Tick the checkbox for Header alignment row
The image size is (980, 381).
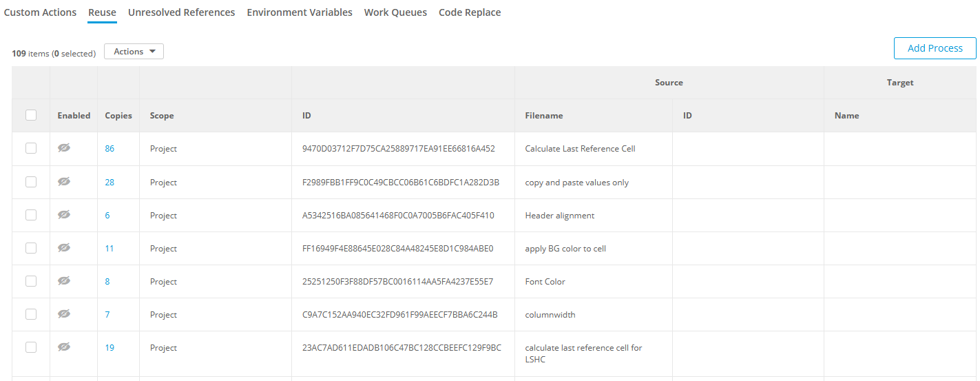tap(31, 215)
